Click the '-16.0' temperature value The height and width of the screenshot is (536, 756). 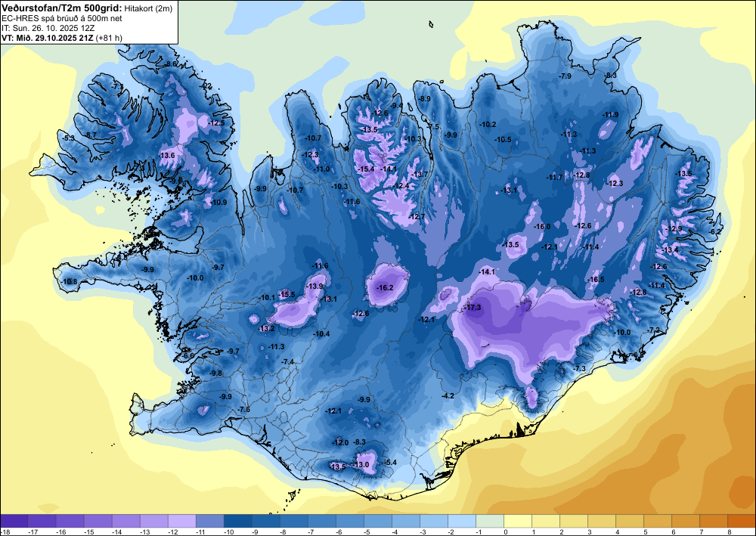coord(542,227)
